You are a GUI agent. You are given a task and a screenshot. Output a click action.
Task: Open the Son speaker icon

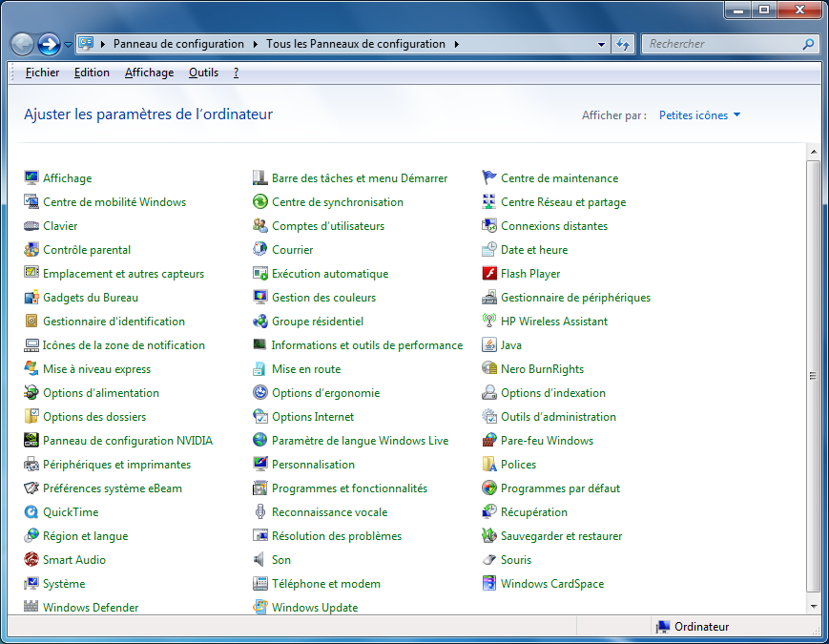260,559
